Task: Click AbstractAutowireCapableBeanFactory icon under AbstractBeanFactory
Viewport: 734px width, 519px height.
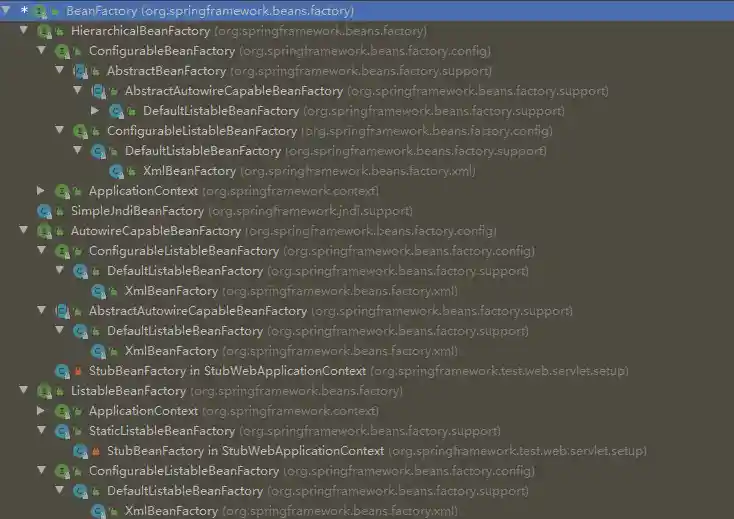Action: click(98, 91)
